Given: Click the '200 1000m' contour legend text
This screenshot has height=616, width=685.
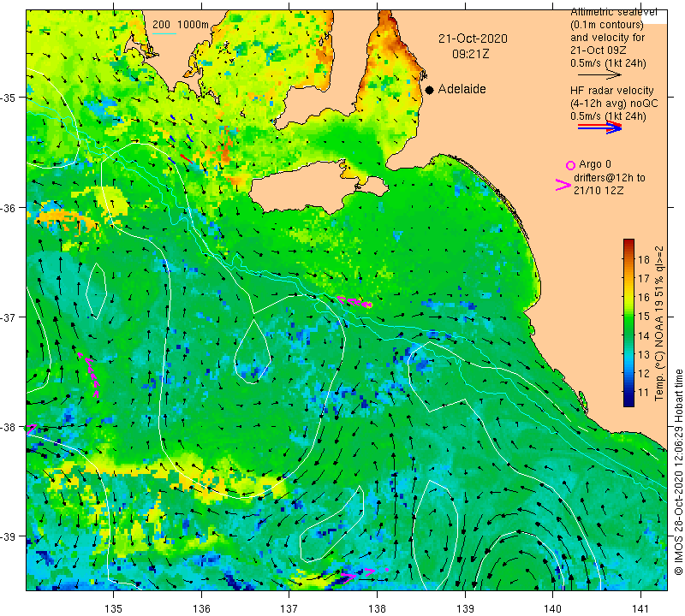Looking at the screenshot, I should tap(181, 25).
